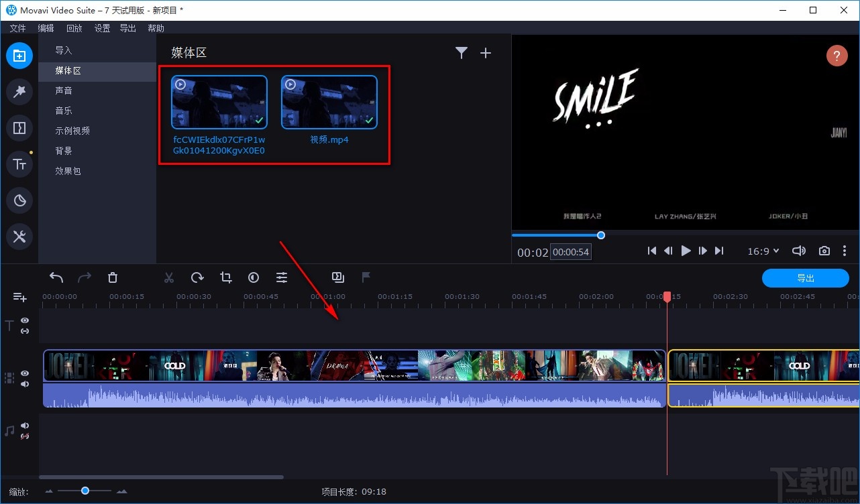
Task: Zoom in timeline with large mountain icon
Action: click(121, 492)
